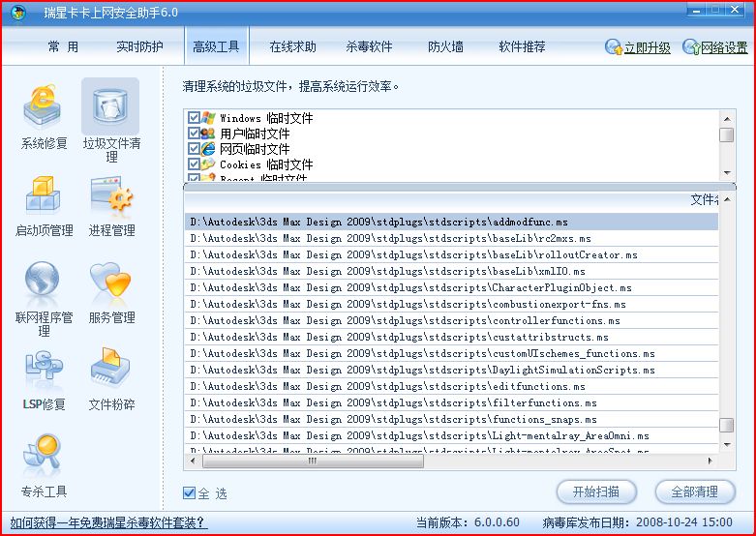Uncheck the 全选 select-all checkbox
Screen dimensions: 756x536
(x=189, y=492)
